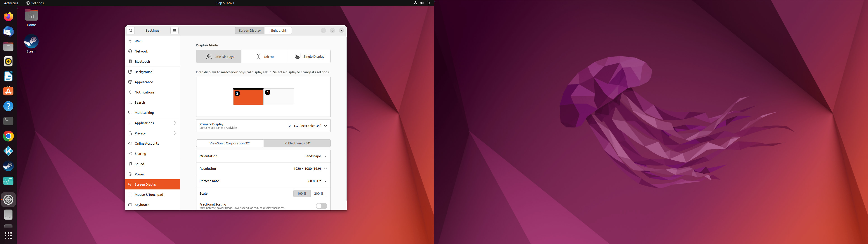The width and height of the screenshot is (868, 244).
Task: Open Firefox from the dock
Action: click(8, 17)
